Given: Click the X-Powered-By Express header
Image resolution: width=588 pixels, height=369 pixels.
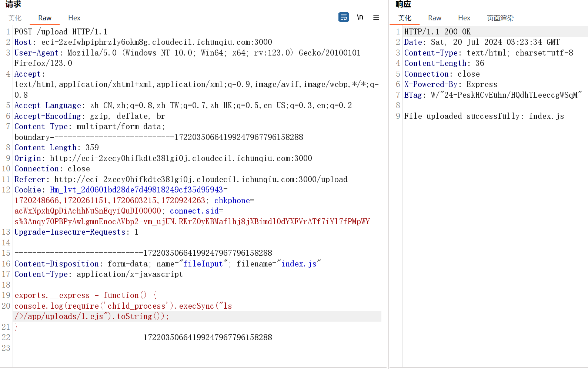Looking at the screenshot, I should pos(451,84).
